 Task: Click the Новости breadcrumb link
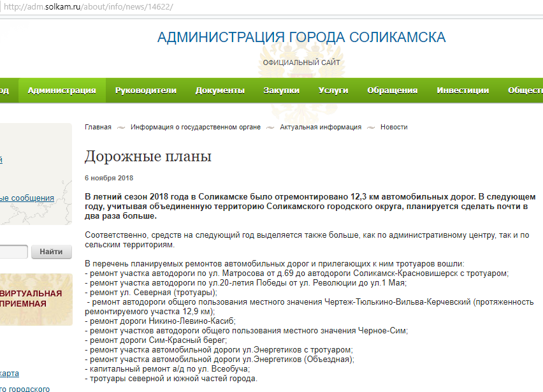394,127
